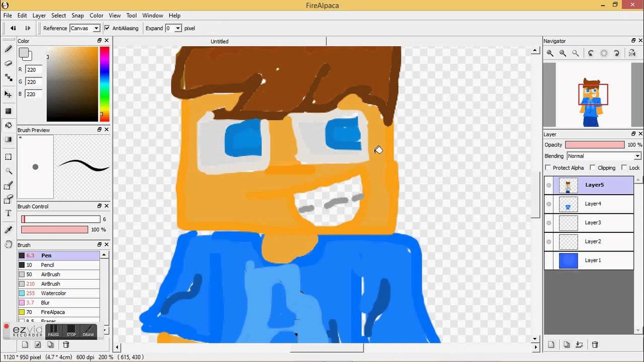Viewport: 644px width, 362px height.
Task: Select the rectangular Selection tool
Action: [x=8, y=157]
